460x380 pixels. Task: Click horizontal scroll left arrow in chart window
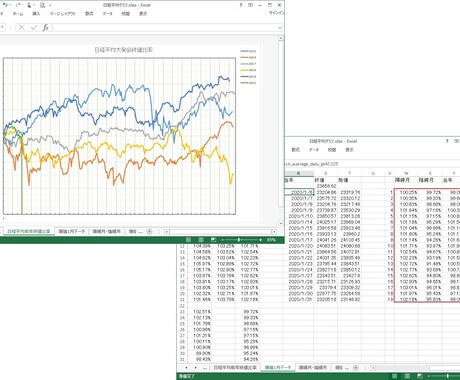click(167, 231)
